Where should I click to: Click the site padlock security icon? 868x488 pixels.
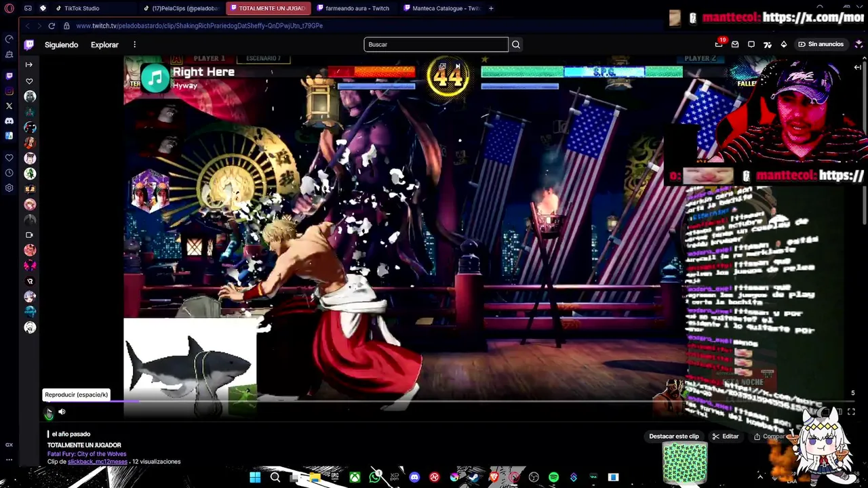point(66,26)
